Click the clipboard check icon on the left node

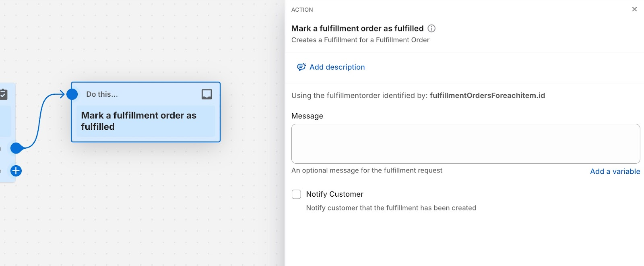click(3, 94)
